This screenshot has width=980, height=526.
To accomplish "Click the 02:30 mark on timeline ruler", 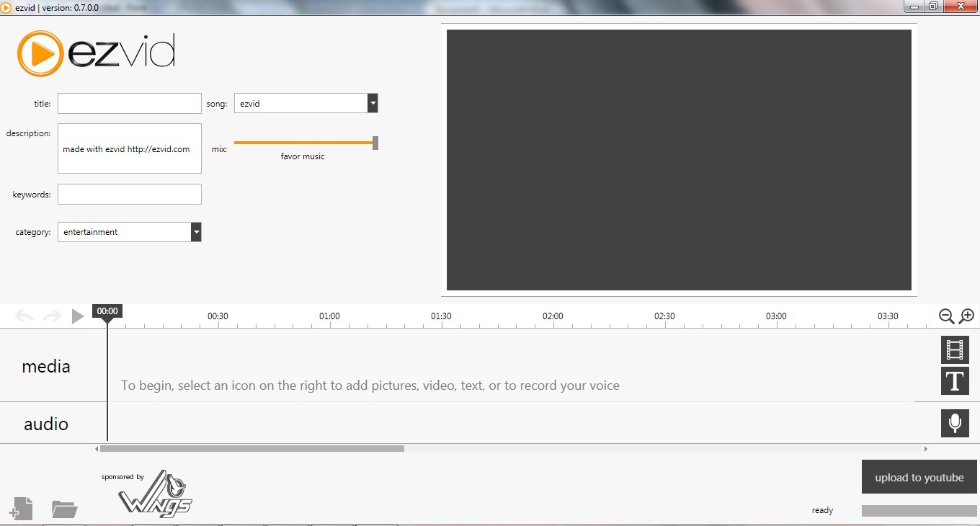I will click(664, 316).
